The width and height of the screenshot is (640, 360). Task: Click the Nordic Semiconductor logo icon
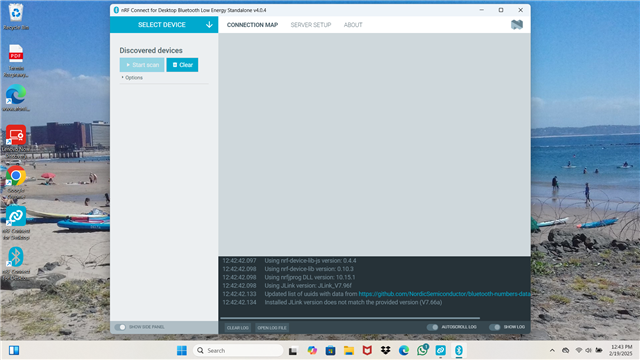point(517,24)
